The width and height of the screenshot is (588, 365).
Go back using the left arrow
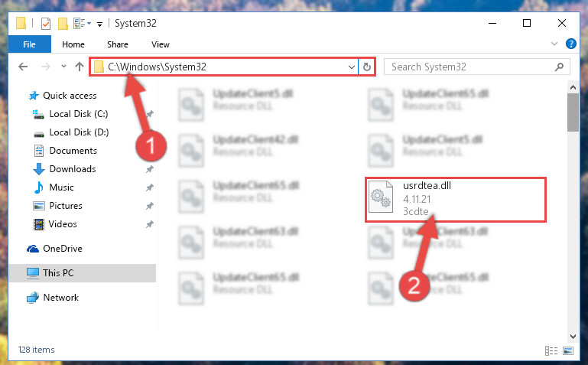(23, 67)
